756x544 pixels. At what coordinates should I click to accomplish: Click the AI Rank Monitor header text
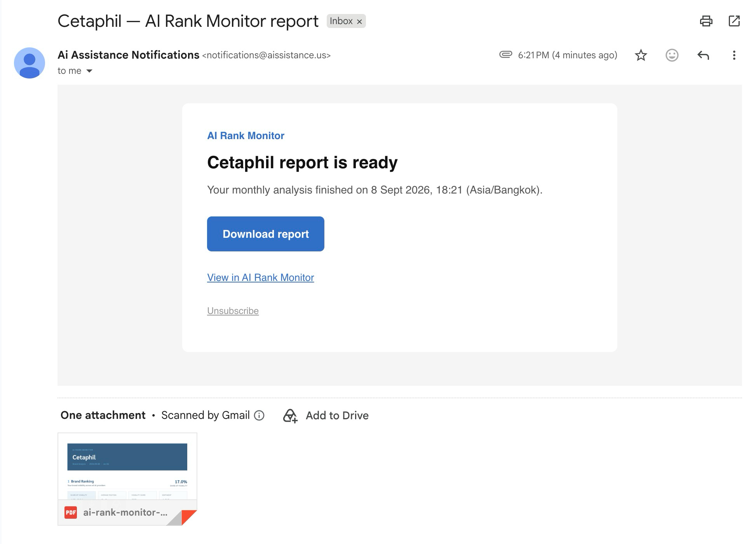tap(246, 136)
